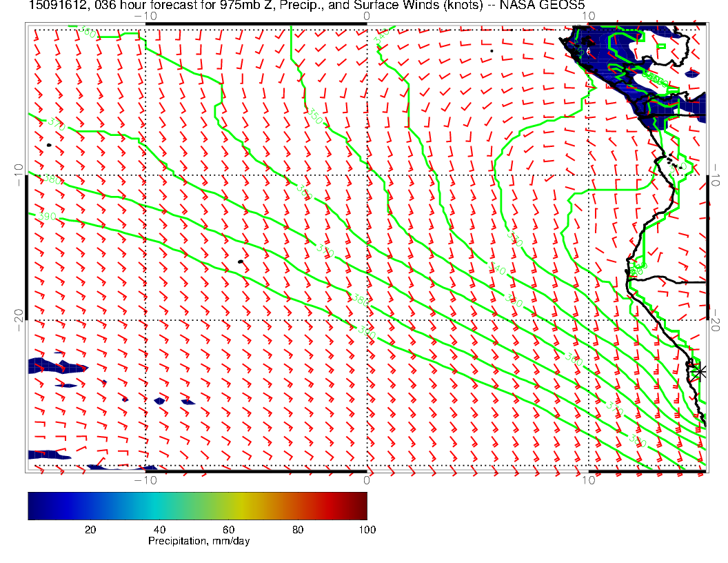The image size is (728, 563).
Task: Select the '100' tick label on the colorbar
Action: coord(367,530)
